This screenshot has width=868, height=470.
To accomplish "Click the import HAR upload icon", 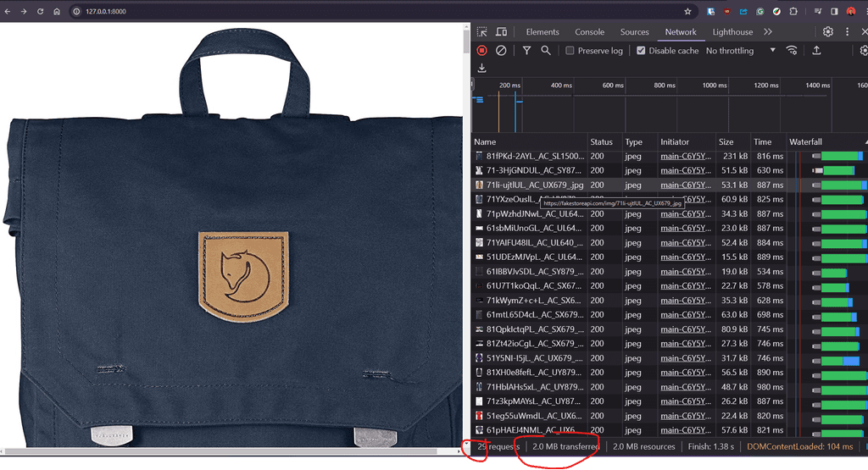I will 816,51.
